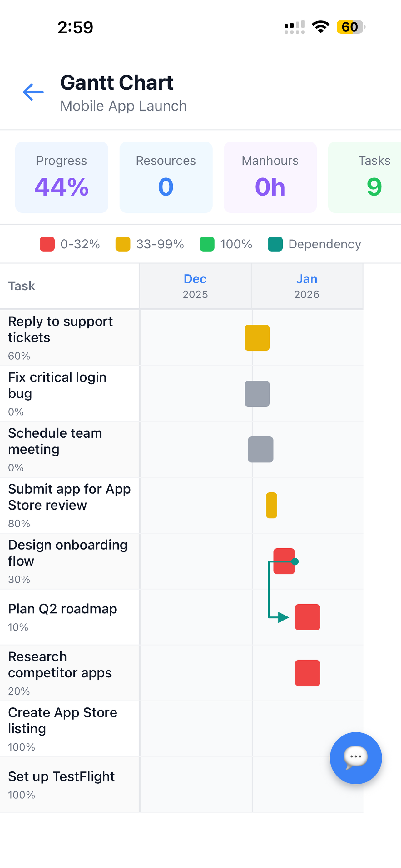Screen dimensions: 401x868
Task: Tap the Wi-Fi status icon
Action: [x=320, y=27]
